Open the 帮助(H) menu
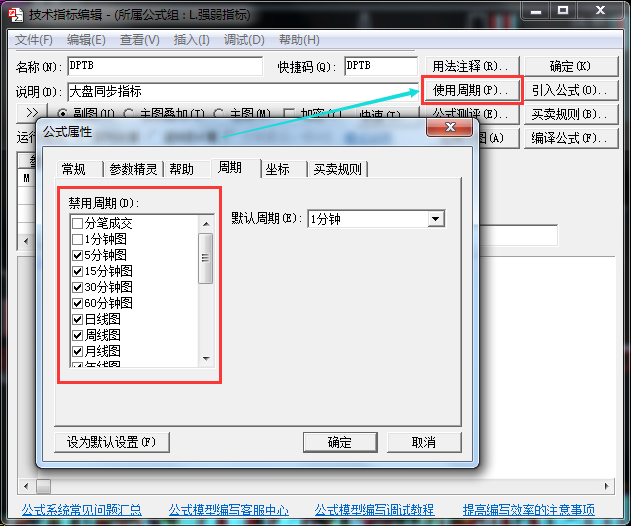Viewport: 631px width, 526px height. click(x=299, y=40)
